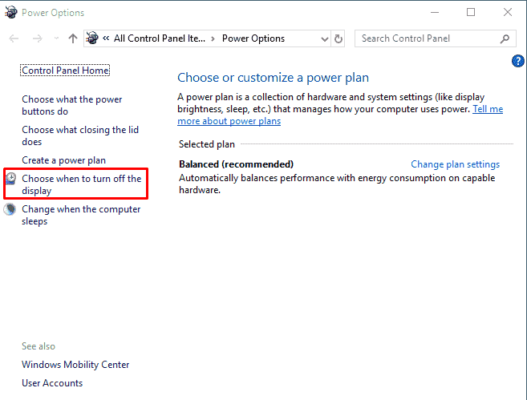The height and width of the screenshot is (400, 527).
Task: Open Choose what the power buttons do
Action: click(x=72, y=105)
